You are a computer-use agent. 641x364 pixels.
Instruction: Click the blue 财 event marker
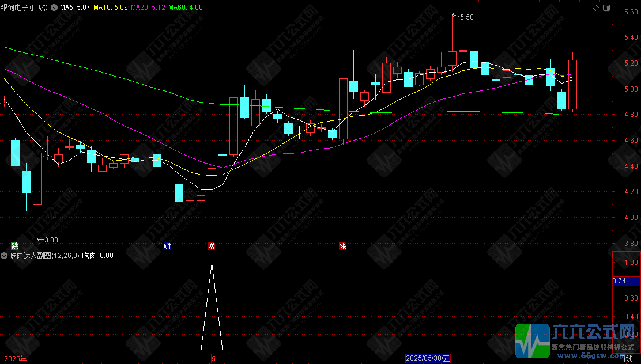pyautogui.click(x=167, y=246)
